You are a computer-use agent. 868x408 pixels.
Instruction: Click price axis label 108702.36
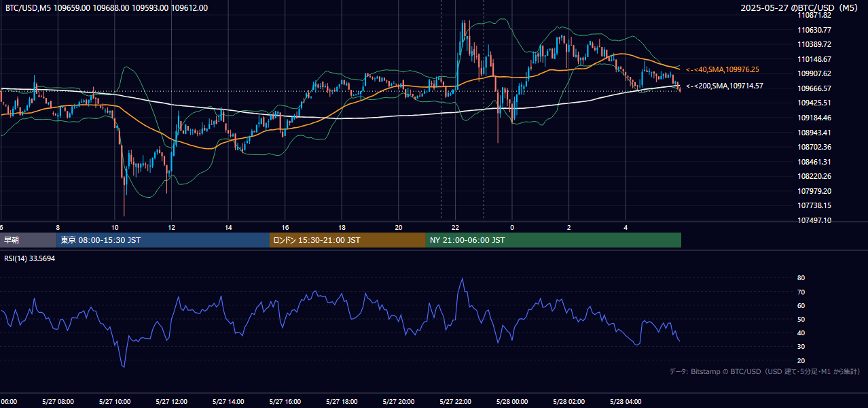815,147
